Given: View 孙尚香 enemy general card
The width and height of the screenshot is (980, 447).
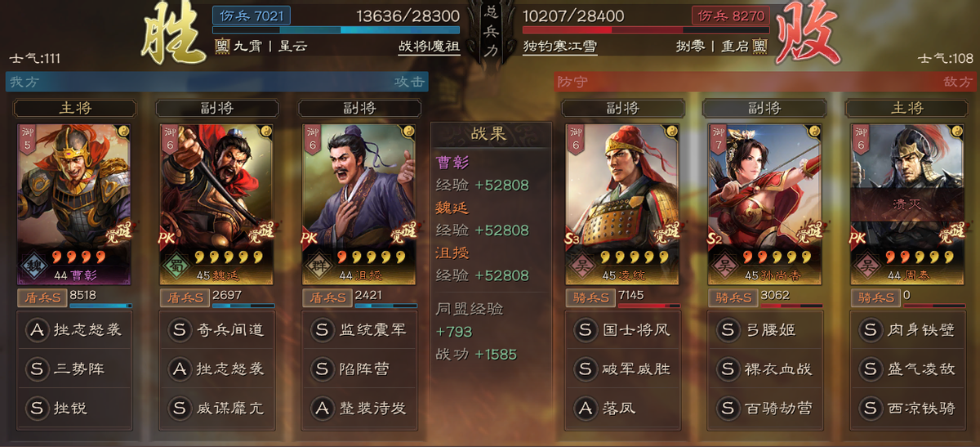Looking at the screenshot, I should [x=764, y=204].
